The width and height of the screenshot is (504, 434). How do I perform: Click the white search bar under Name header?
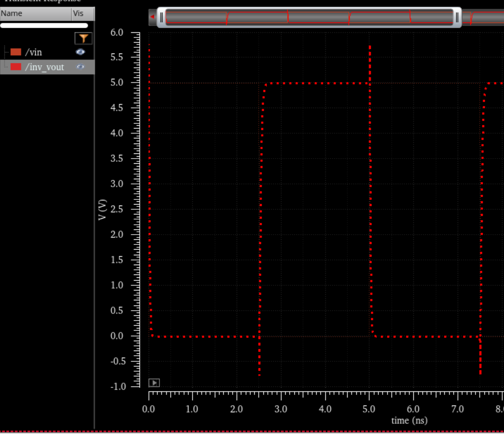(x=44, y=25)
